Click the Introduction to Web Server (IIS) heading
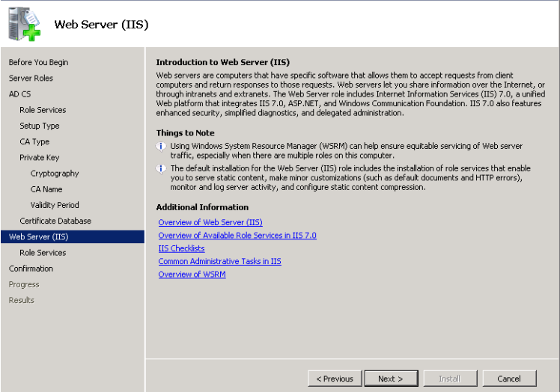Image resolution: width=560 pixels, height=392 pixels. (x=223, y=62)
